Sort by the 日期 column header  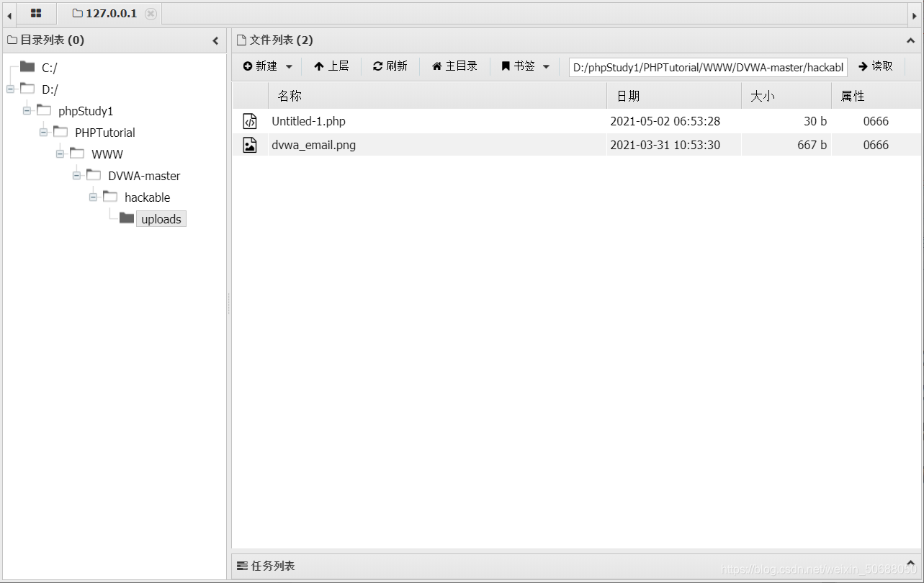click(x=674, y=96)
